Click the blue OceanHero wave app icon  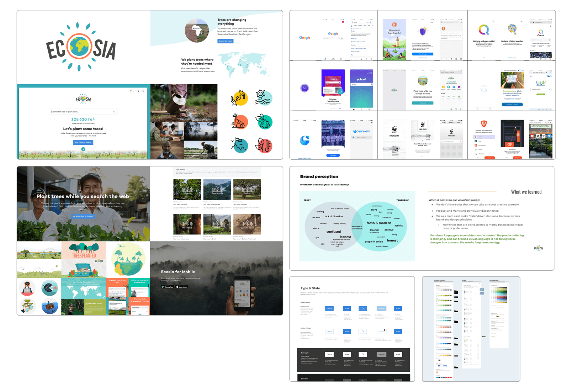(304, 141)
